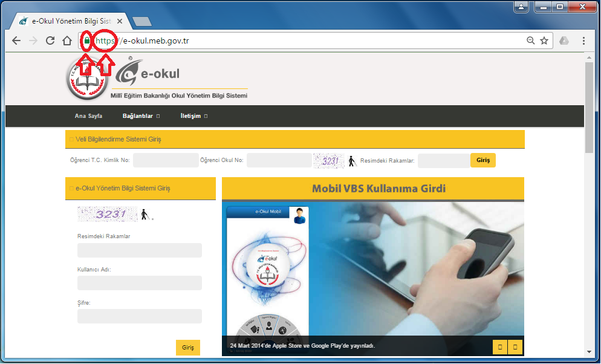Reload the page with refresh icon
The image size is (601, 364).
[50, 41]
